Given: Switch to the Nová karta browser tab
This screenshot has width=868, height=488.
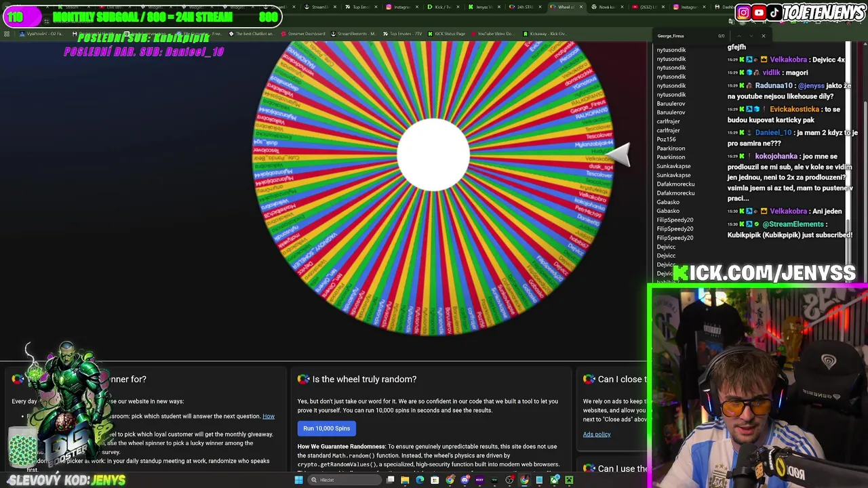Looking at the screenshot, I should coord(606,7).
